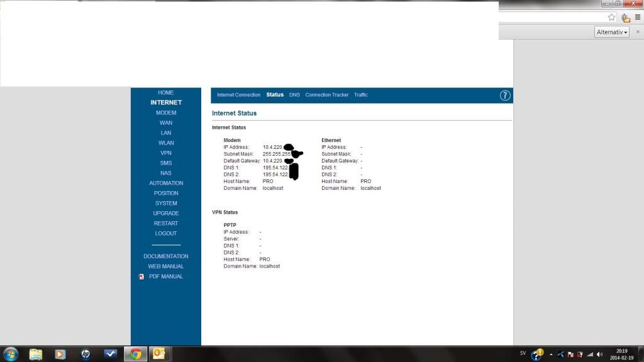
Task: Switch to the DNS tab
Action: point(294,95)
